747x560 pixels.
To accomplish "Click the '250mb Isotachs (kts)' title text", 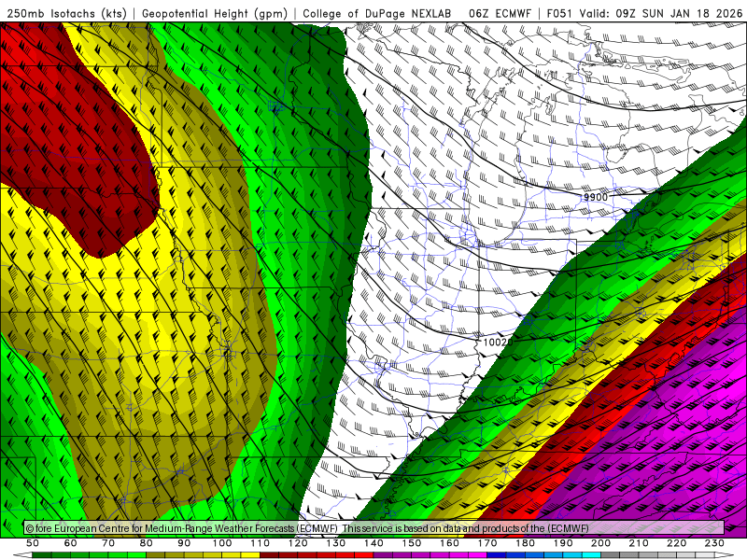I will (67, 13).
